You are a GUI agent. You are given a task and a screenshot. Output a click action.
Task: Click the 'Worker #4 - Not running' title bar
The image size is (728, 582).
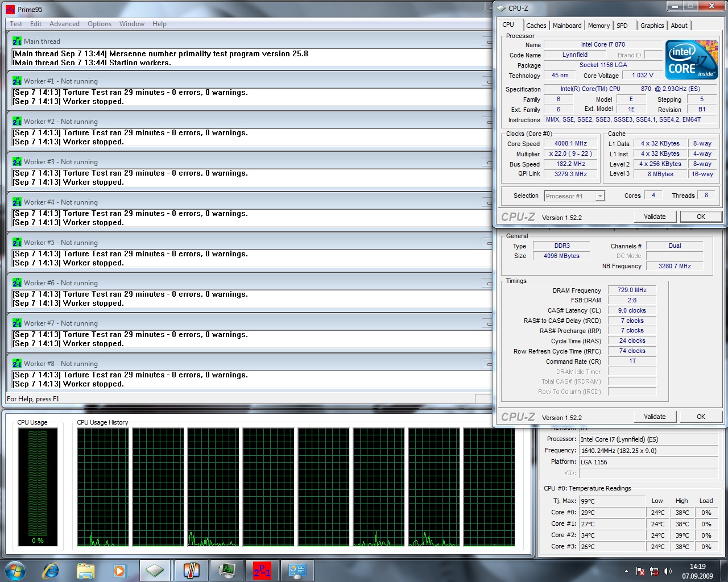(250, 202)
